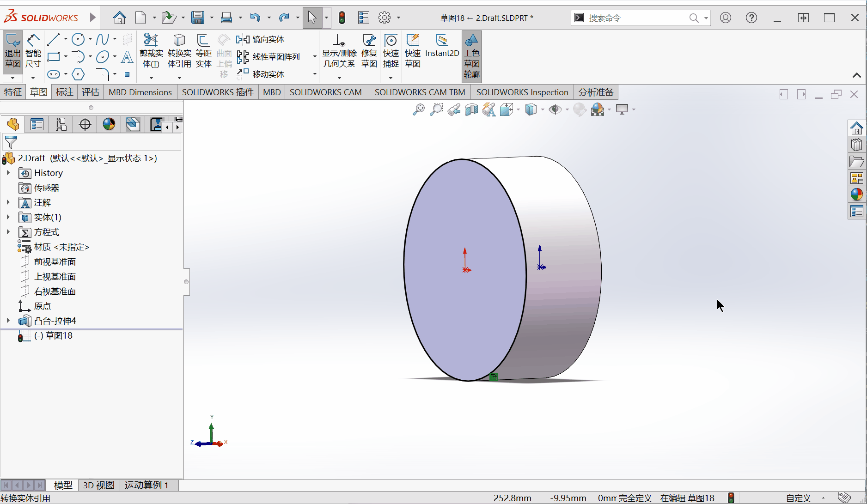
Task: Select the Straight Slot tool
Action: coord(54,74)
